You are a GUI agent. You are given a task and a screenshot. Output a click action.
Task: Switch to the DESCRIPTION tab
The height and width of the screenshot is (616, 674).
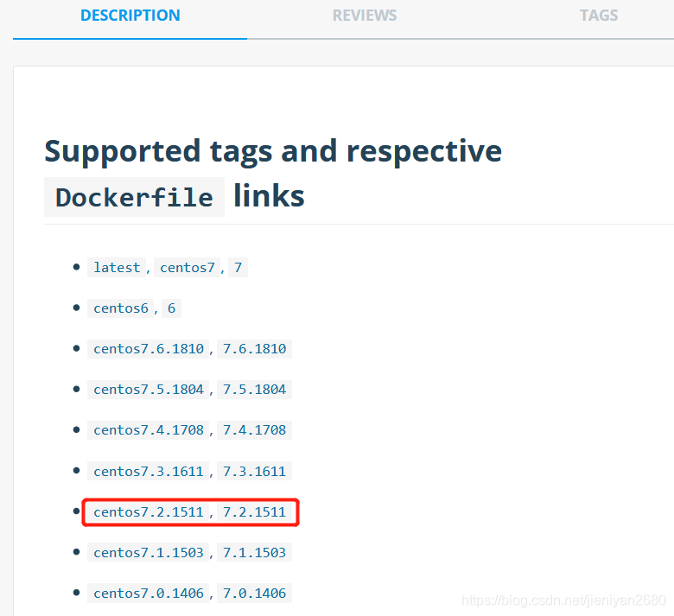coord(130,16)
